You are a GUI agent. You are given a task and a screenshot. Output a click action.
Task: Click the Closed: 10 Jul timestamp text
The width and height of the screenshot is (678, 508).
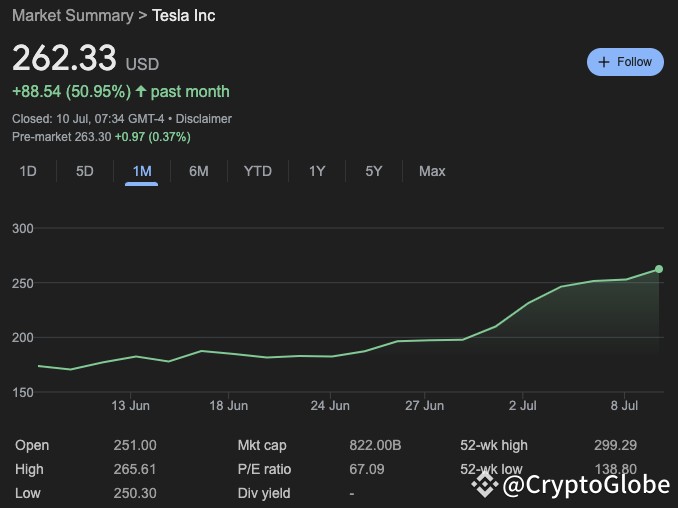(88, 119)
